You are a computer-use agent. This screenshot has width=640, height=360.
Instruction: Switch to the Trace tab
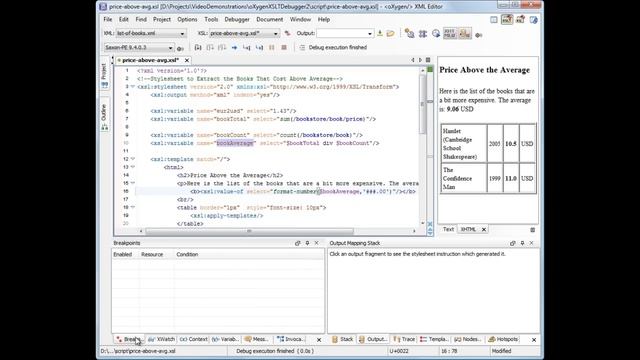[x=404, y=339]
